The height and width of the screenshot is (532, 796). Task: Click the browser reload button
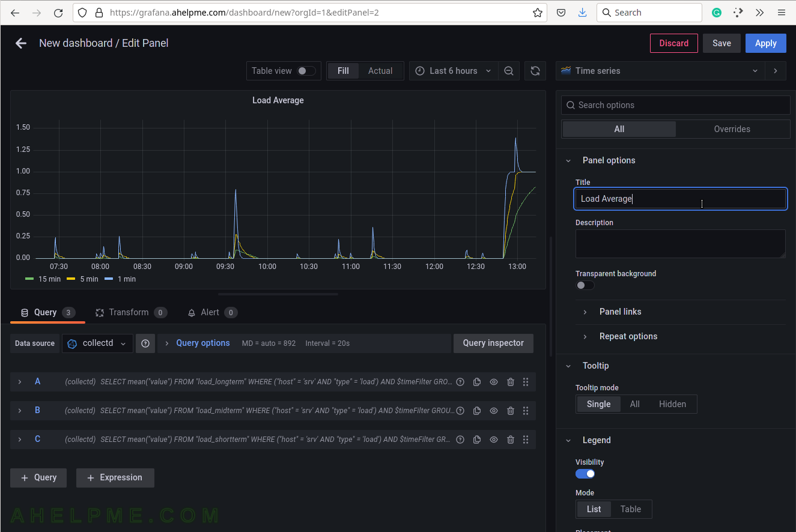point(58,13)
